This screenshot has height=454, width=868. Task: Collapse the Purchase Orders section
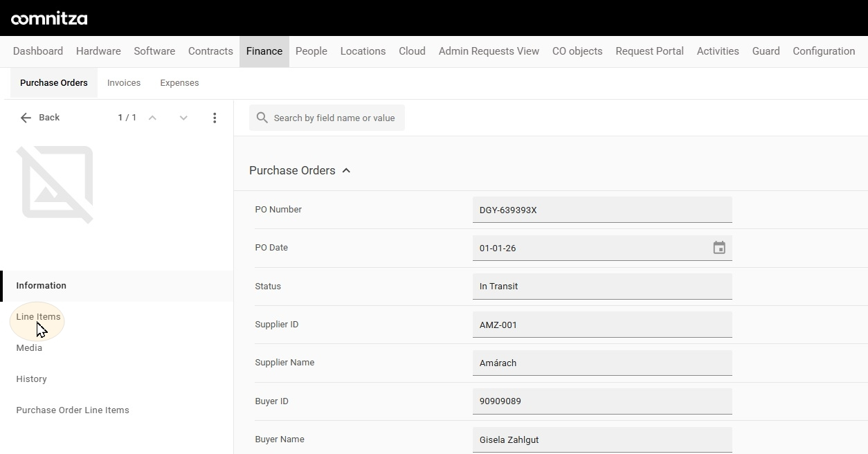346,170
